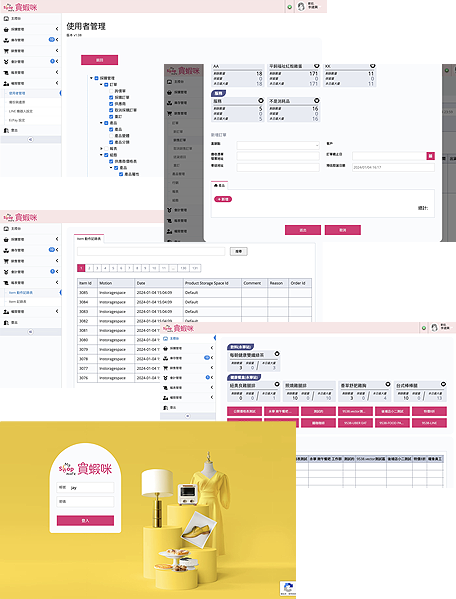The height and width of the screenshot is (599, 456).
Task: Check the unchecked 詢價單 checkbox
Action: (x=111, y=91)
